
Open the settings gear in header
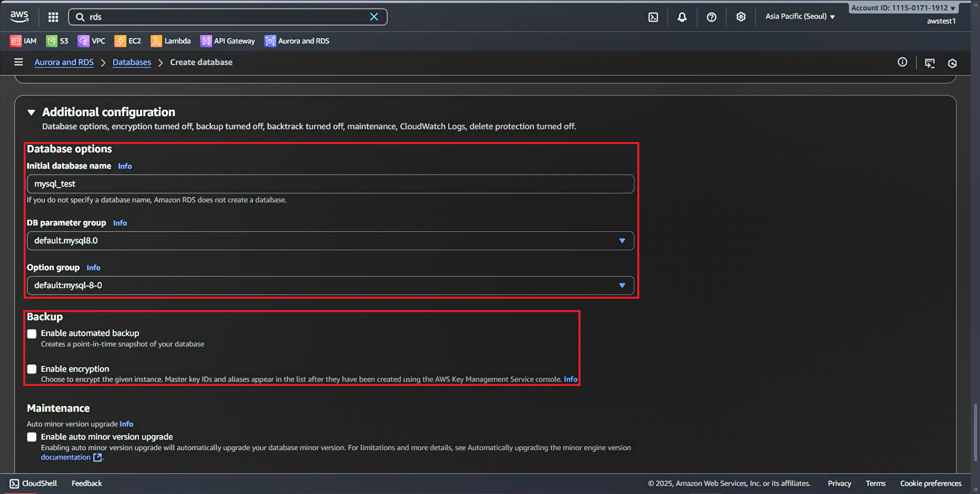tap(741, 17)
